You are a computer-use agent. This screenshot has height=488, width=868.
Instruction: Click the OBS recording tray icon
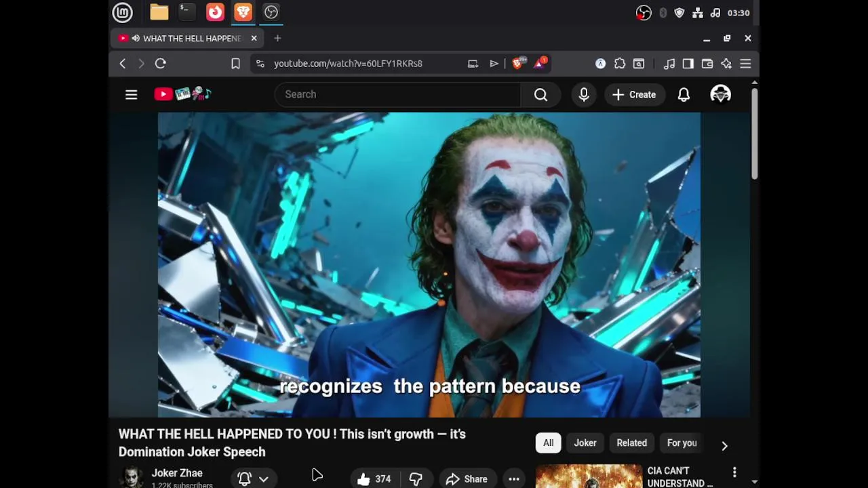pos(644,13)
